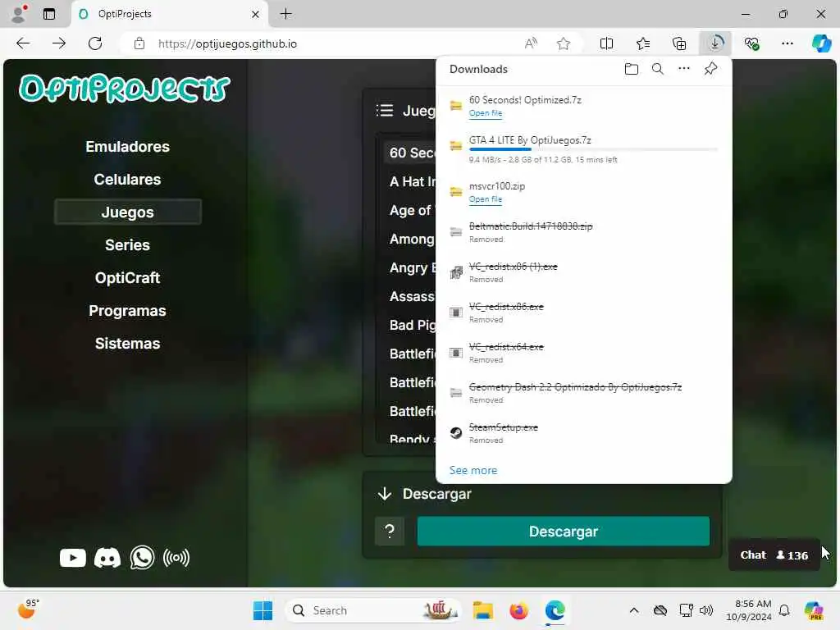Show hidden system tray icons
Image resolution: width=840 pixels, height=630 pixels.
point(634,610)
